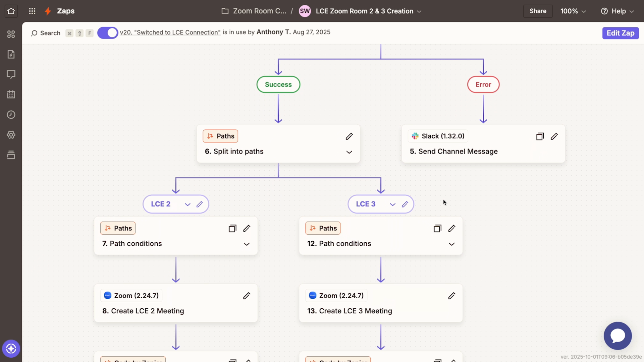Viewport: 644px width, 362px height.
Task: Click the orange Zapier lightning bolt logo
Action: (x=48, y=11)
